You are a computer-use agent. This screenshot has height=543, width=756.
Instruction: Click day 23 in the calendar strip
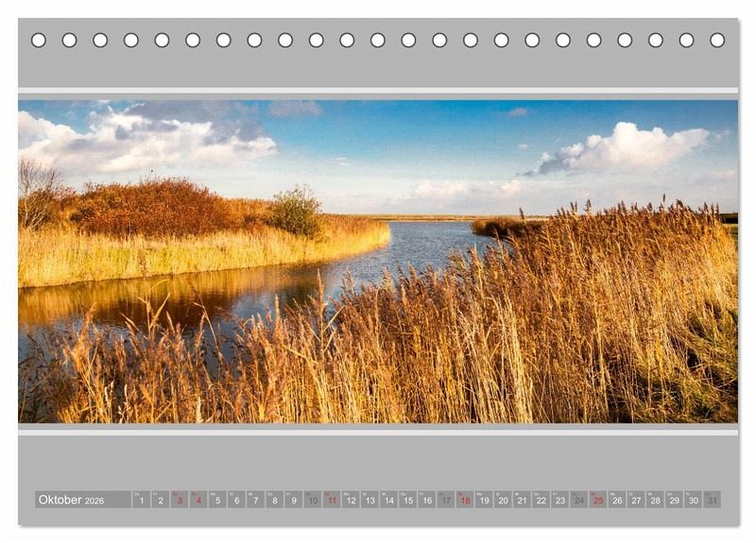pyautogui.click(x=560, y=500)
